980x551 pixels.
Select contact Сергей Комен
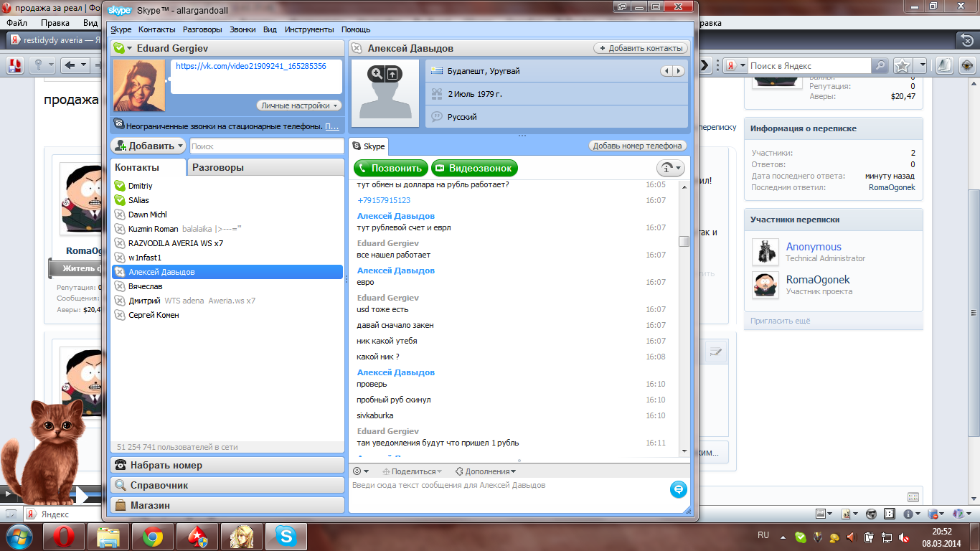(227, 315)
